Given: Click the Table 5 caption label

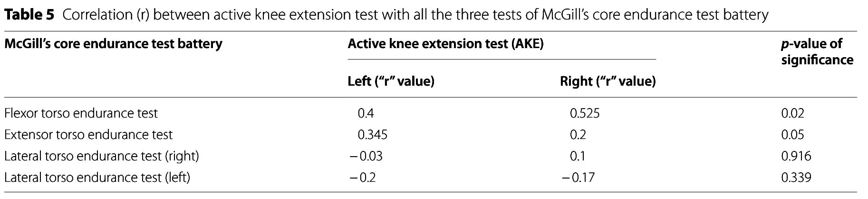Looking at the screenshot, I should click(x=29, y=15).
